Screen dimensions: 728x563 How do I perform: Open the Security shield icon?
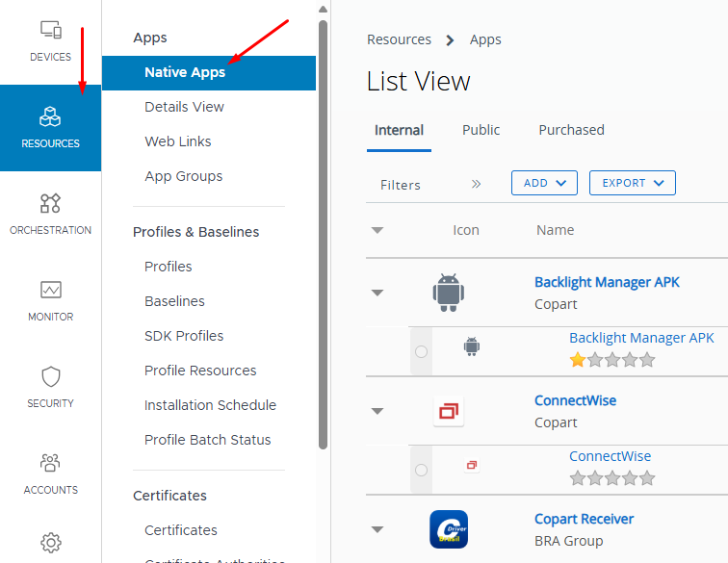tap(51, 376)
